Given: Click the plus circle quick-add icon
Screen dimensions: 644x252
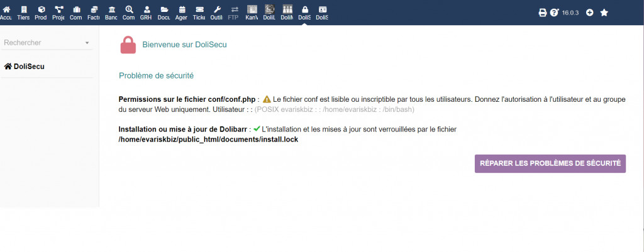Looking at the screenshot, I should [589, 13].
